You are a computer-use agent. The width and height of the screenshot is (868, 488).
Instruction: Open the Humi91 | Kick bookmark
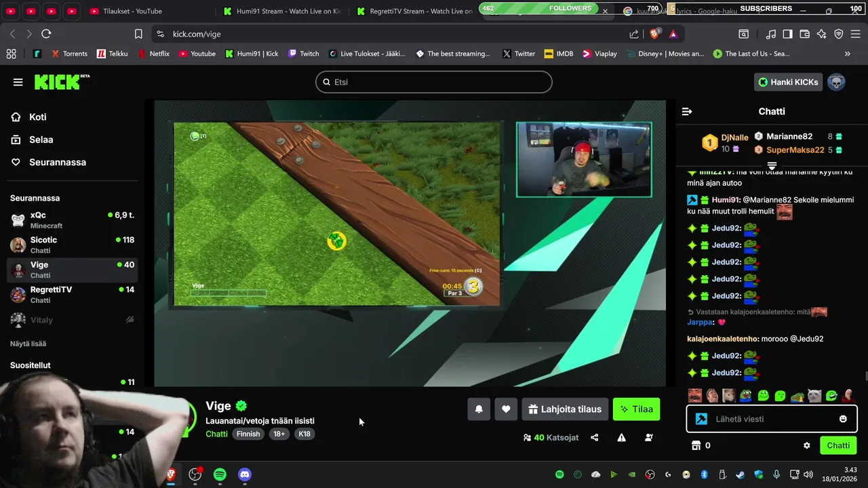click(252, 54)
